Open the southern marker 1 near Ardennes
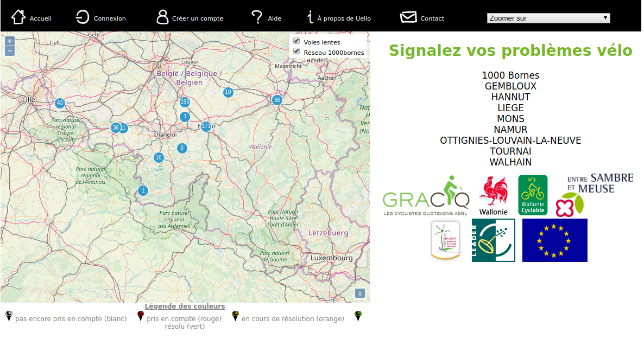Screen dimensions: 644x358 143,191
